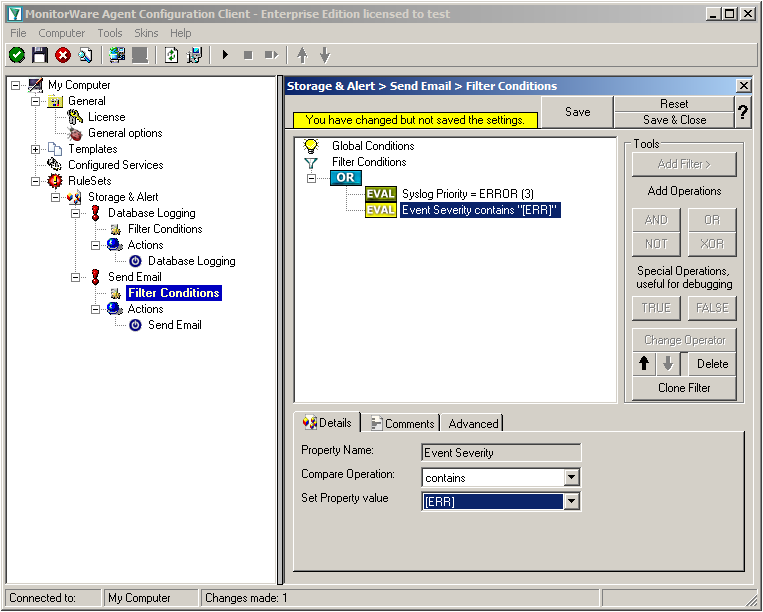
Task: Click the Property Name field
Action: coord(501,452)
